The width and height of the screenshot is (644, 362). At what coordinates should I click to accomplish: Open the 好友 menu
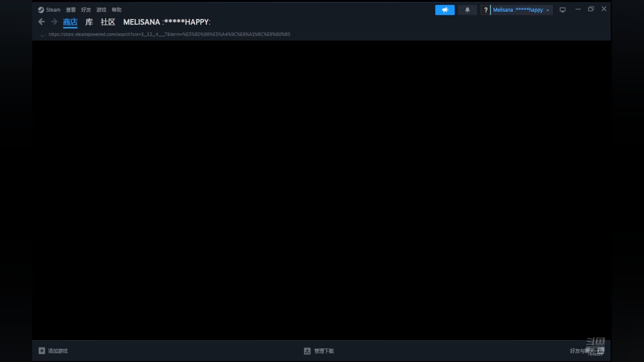86,10
